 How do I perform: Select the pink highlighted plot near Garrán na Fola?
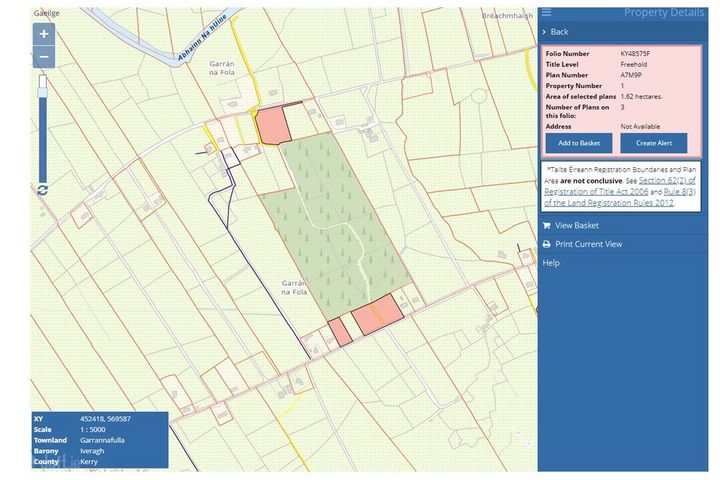pyautogui.click(x=271, y=125)
